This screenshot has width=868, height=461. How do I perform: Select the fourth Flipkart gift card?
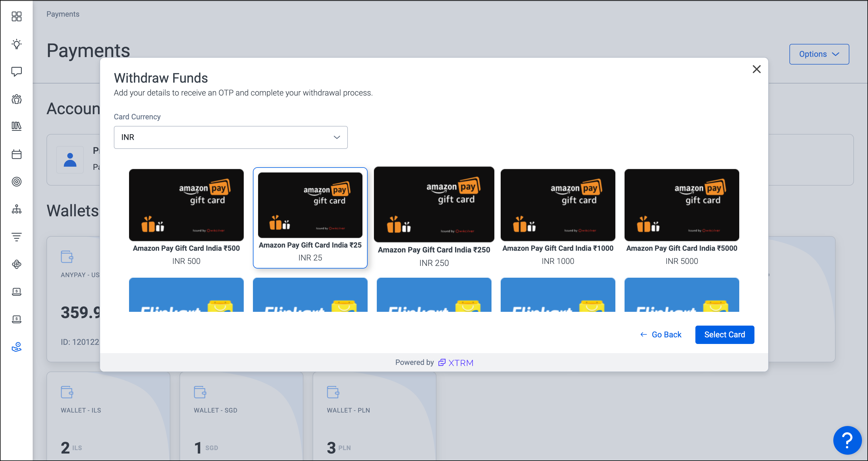[x=558, y=295]
